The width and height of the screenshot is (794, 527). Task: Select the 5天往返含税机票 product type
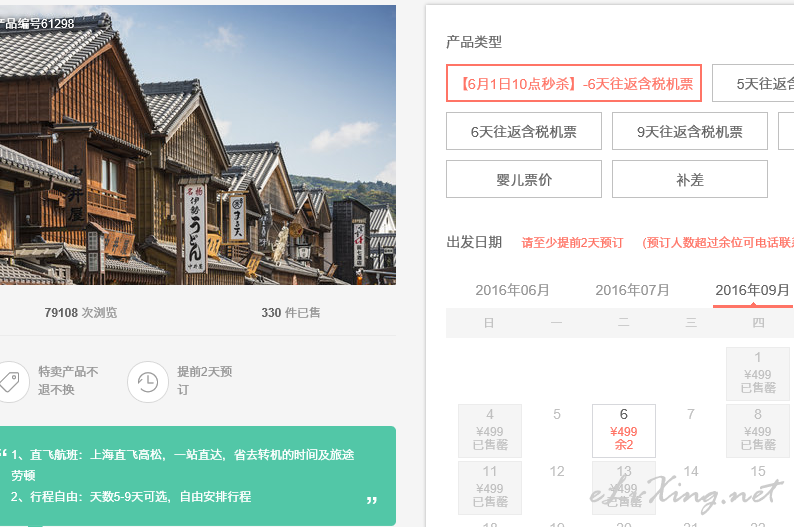tap(753, 83)
